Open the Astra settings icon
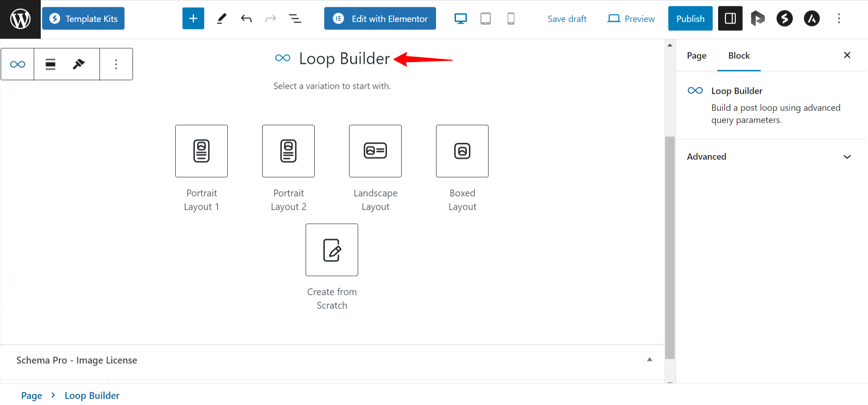This screenshot has width=868, height=405. [811, 19]
